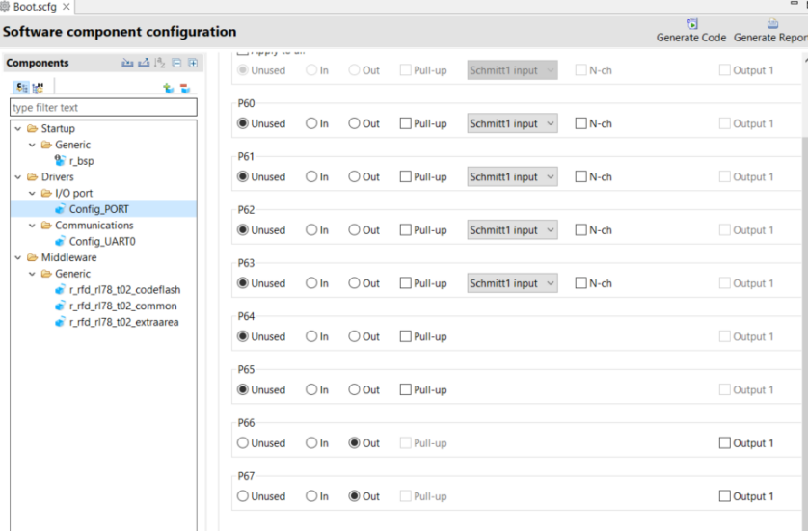This screenshot has width=808, height=532.
Task: Select the r_bsp tree item
Action: tap(81, 161)
